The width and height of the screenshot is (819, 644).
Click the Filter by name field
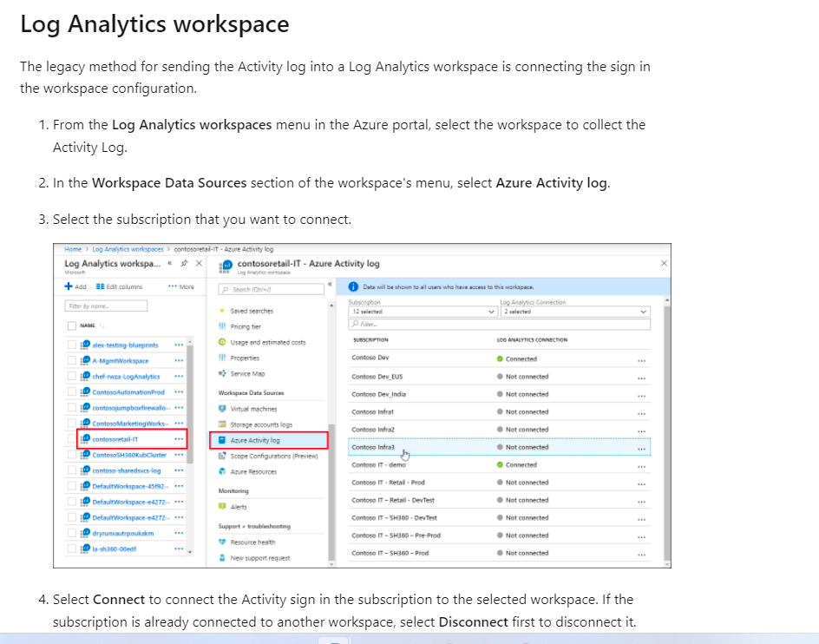click(x=106, y=306)
